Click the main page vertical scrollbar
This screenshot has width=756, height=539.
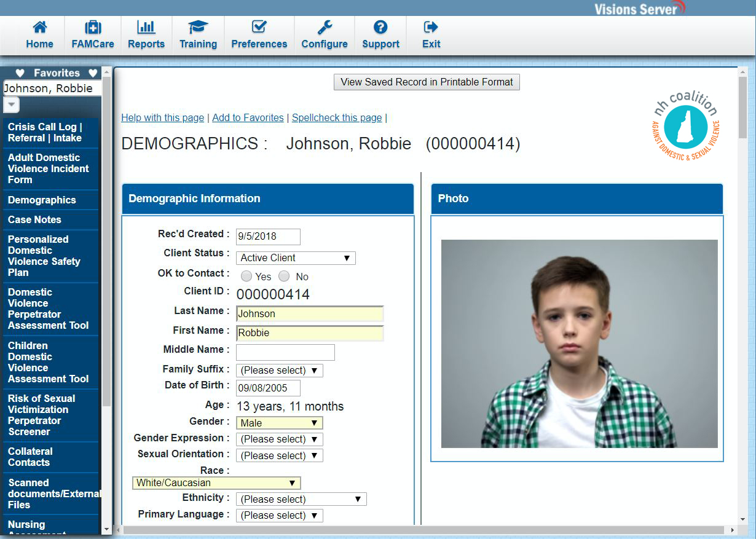pos(742,107)
